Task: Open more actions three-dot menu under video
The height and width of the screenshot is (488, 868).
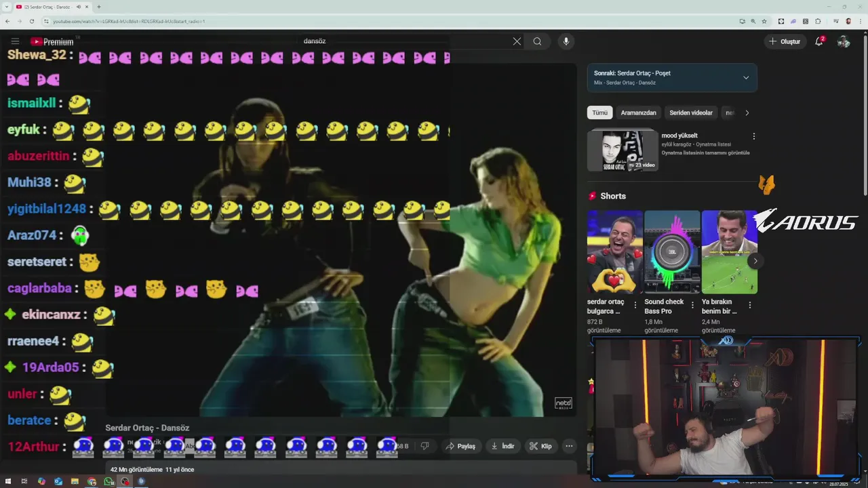Action: (569, 446)
